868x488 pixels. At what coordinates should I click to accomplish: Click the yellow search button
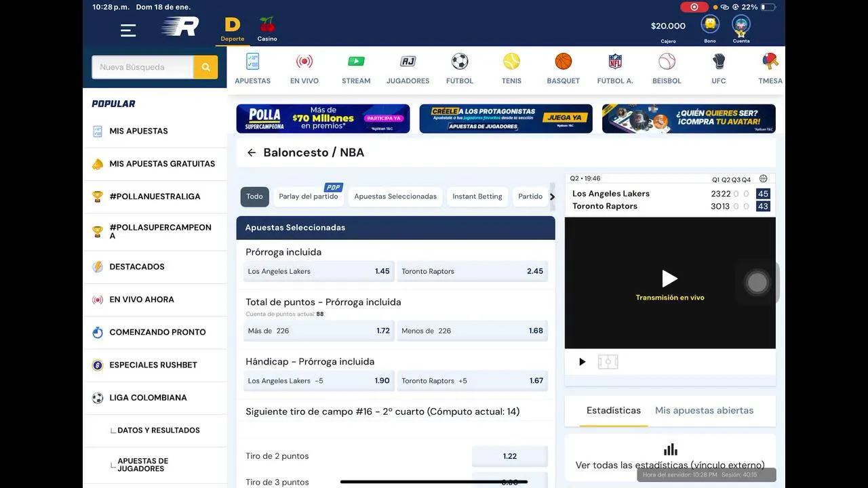pyautogui.click(x=205, y=67)
